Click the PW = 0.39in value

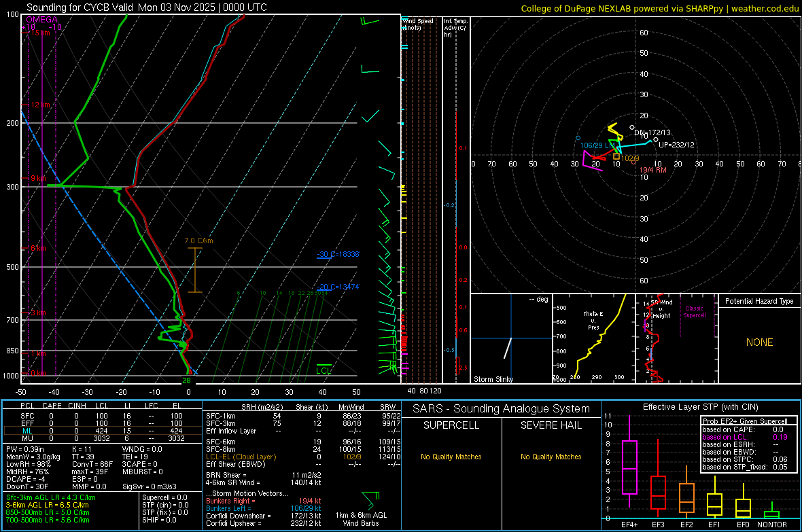(25, 449)
